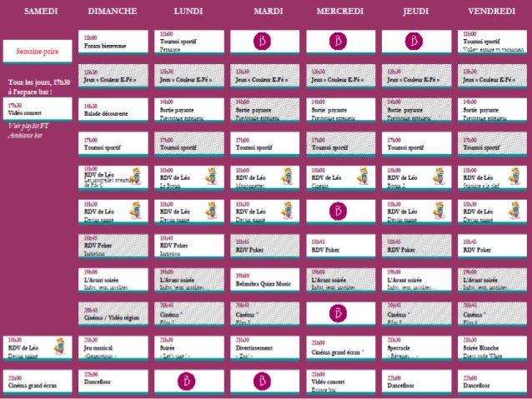532x399 pixels.
Task: Open Mardi 19h00 Belambra Quizz Music event
Action: [265, 280]
